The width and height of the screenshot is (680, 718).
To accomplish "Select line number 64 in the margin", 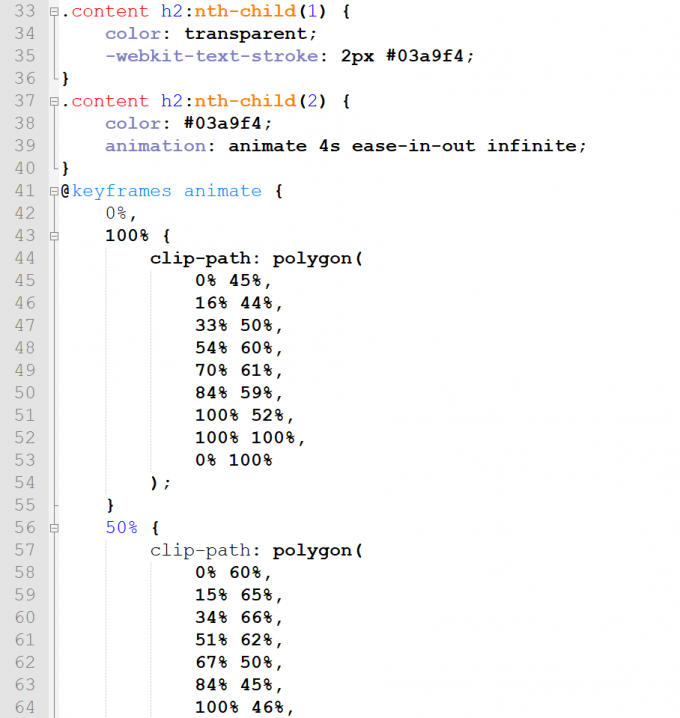I will click(25, 707).
